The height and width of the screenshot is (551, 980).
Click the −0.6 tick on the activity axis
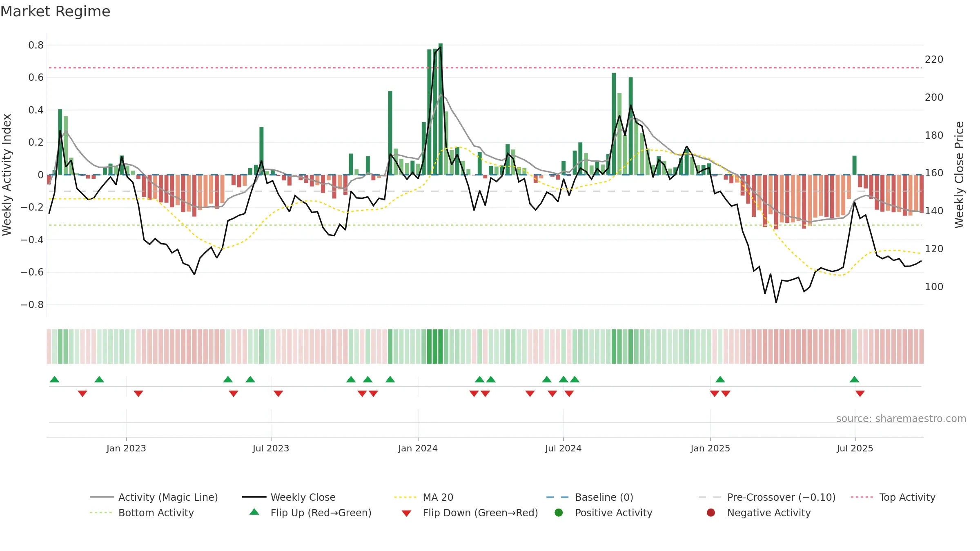tap(32, 272)
